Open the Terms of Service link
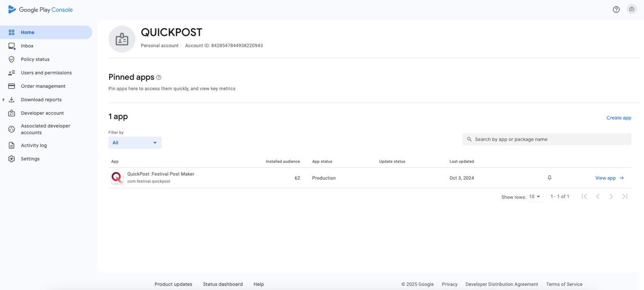 (x=565, y=284)
